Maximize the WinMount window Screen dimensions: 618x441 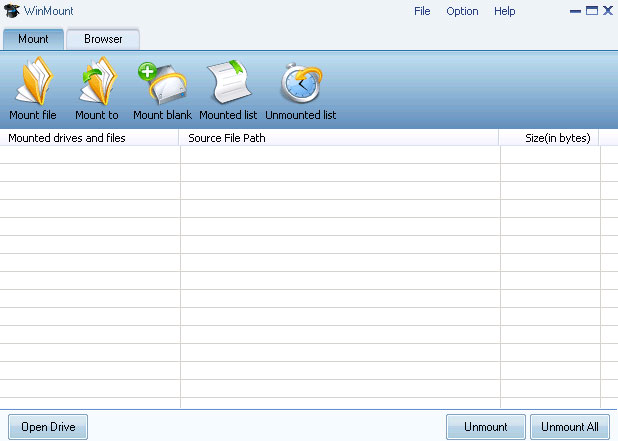[x=592, y=11]
